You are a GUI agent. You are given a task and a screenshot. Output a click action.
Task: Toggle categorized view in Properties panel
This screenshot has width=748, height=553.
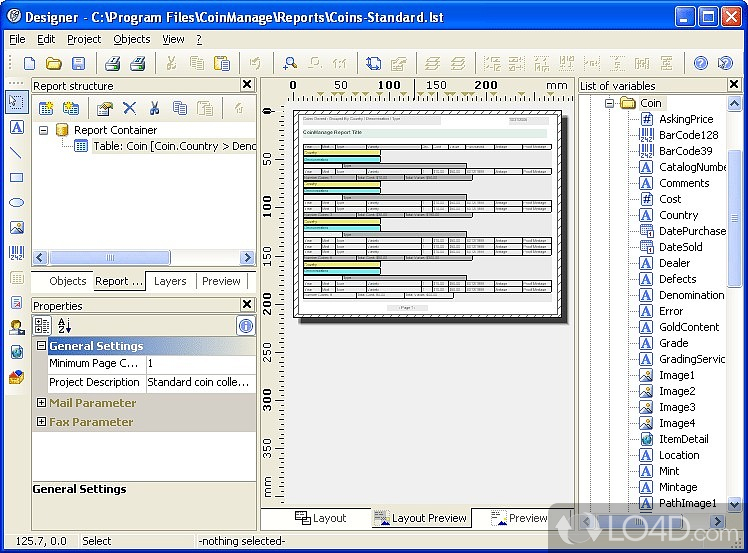coord(43,326)
